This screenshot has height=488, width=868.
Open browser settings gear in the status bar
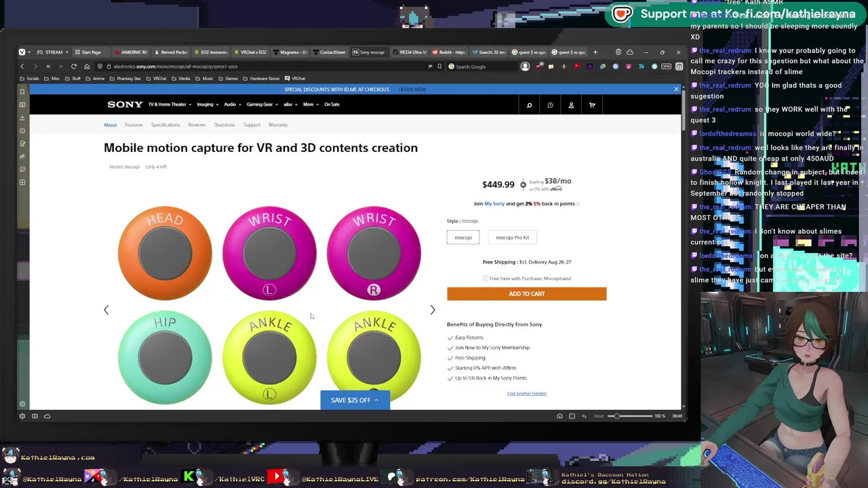(22, 415)
